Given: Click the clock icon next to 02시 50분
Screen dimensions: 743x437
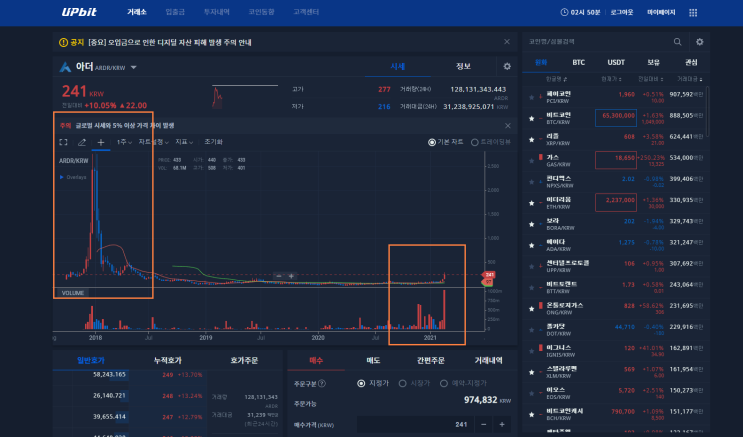Looking at the screenshot, I should (564, 12).
